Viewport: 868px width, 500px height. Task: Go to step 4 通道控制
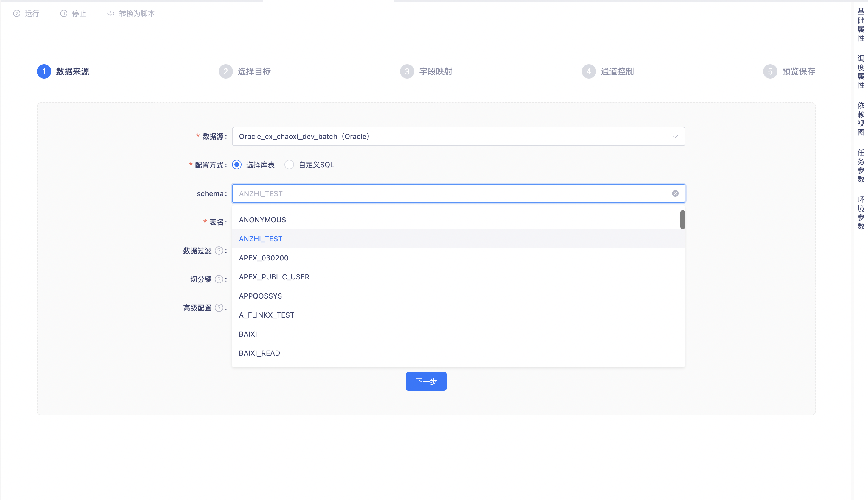[x=608, y=71]
